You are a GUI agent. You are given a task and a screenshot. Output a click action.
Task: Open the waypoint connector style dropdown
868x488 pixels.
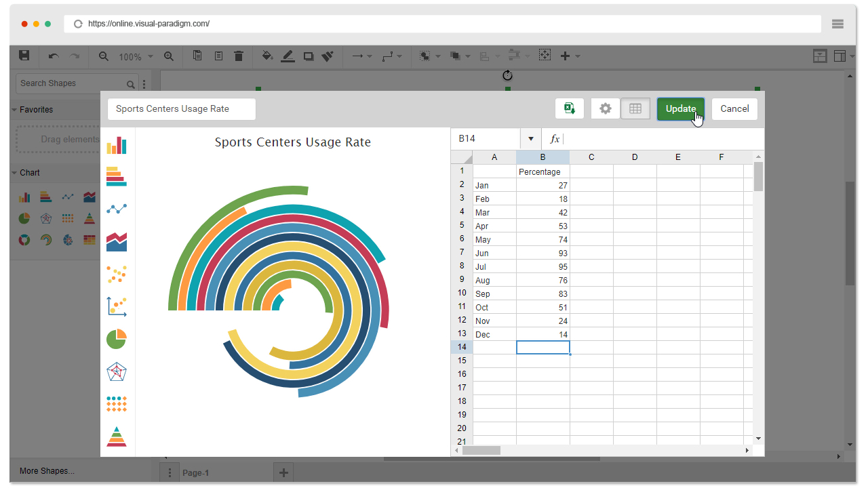(392, 56)
